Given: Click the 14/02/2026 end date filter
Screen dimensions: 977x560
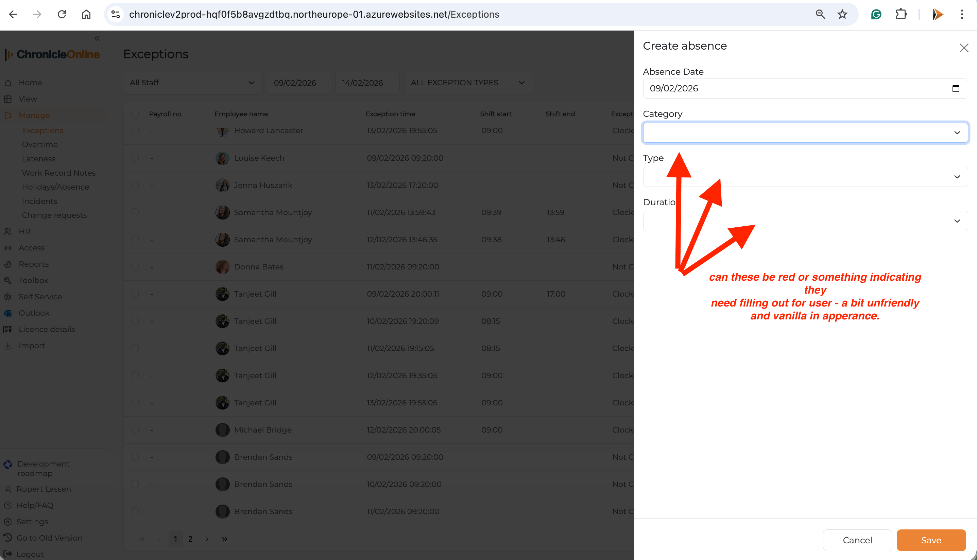Looking at the screenshot, I should [x=367, y=83].
